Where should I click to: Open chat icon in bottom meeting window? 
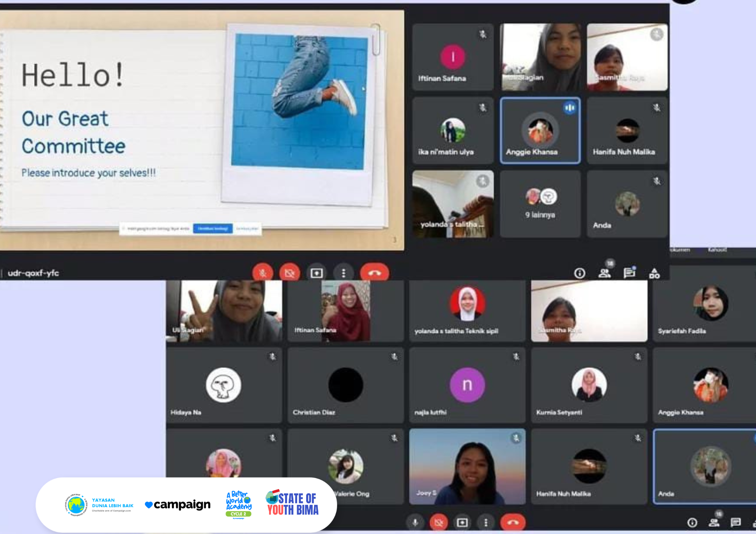pyautogui.click(x=736, y=522)
